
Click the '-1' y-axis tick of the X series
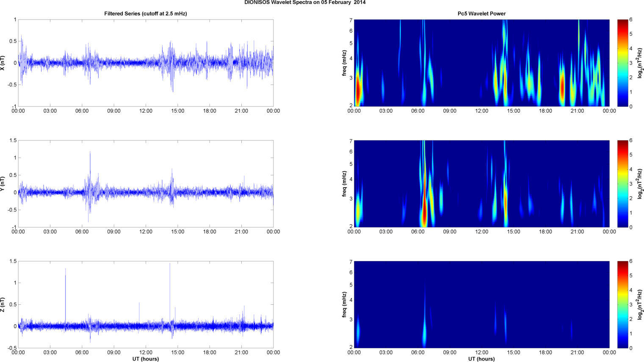pyautogui.click(x=14, y=106)
